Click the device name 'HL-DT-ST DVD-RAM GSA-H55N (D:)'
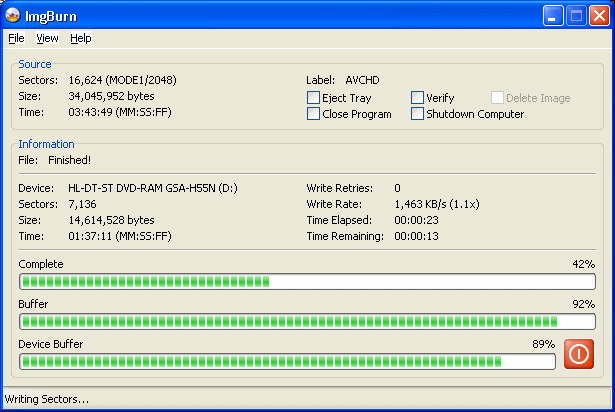Screen dimensions: 615x412 tap(153, 188)
